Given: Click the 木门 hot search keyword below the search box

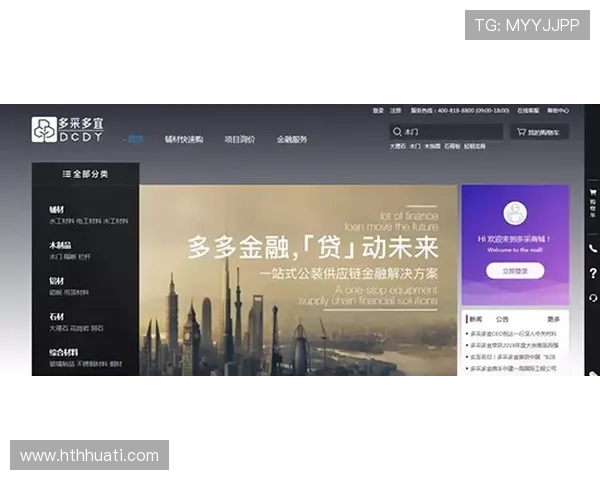Looking at the screenshot, I should point(415,146).
